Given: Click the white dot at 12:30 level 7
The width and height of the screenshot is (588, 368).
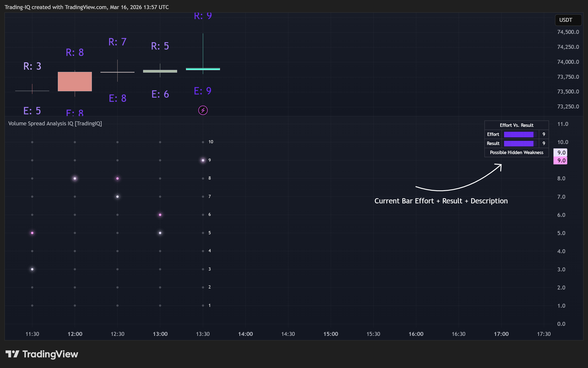Looking at the screenshot, I should point(117,197).
